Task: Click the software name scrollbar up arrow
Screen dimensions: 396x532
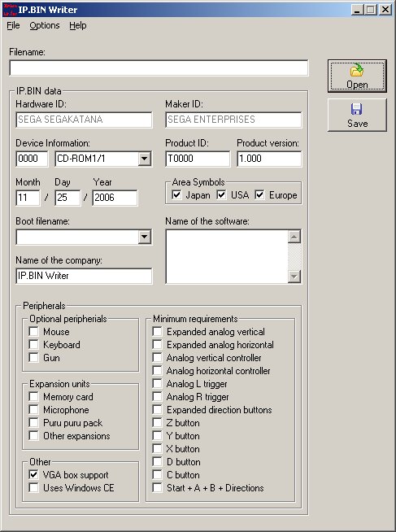Action: coord(294,237)
